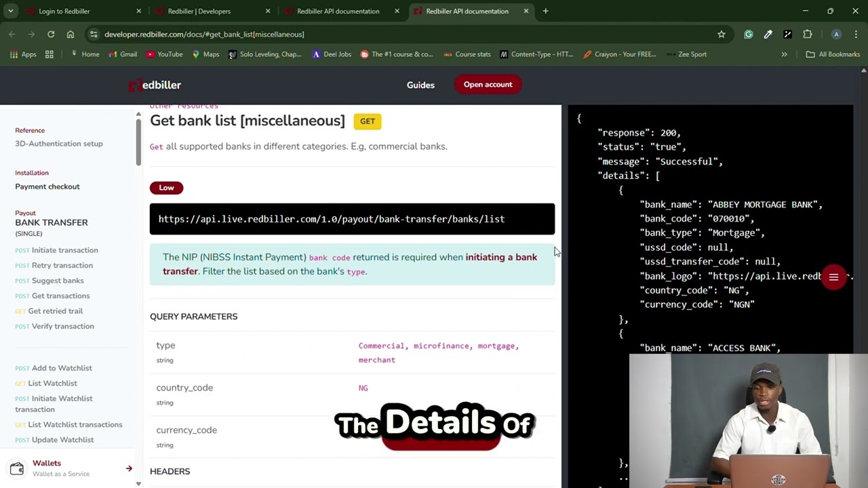The height and width of the screenshot is (488, 868).
Task: Open the Deel Jobs bookmark
Action: click(332, 54)
